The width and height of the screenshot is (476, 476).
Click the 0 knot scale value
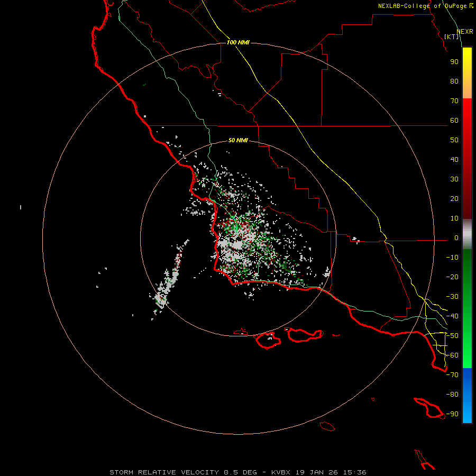[x=456, y=238]
